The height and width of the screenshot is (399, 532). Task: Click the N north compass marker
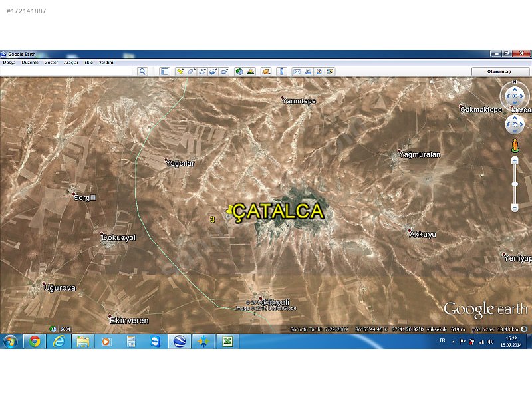(515, 82)
